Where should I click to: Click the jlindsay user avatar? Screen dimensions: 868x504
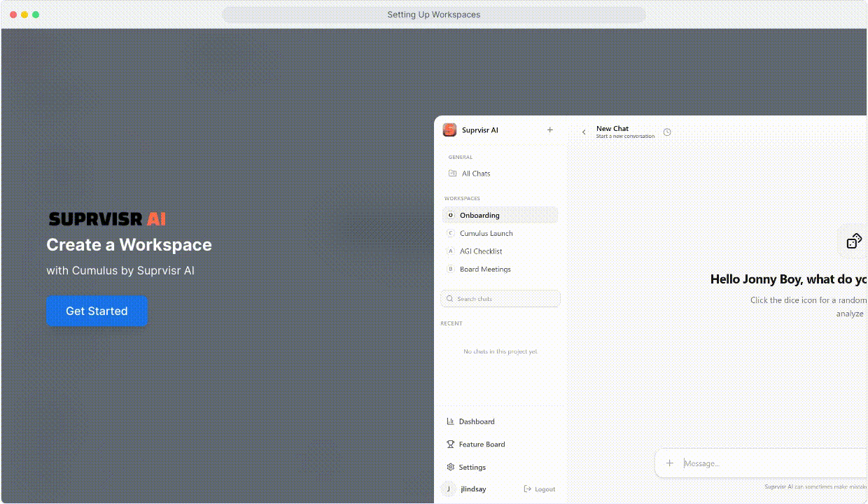pos(448,489)
